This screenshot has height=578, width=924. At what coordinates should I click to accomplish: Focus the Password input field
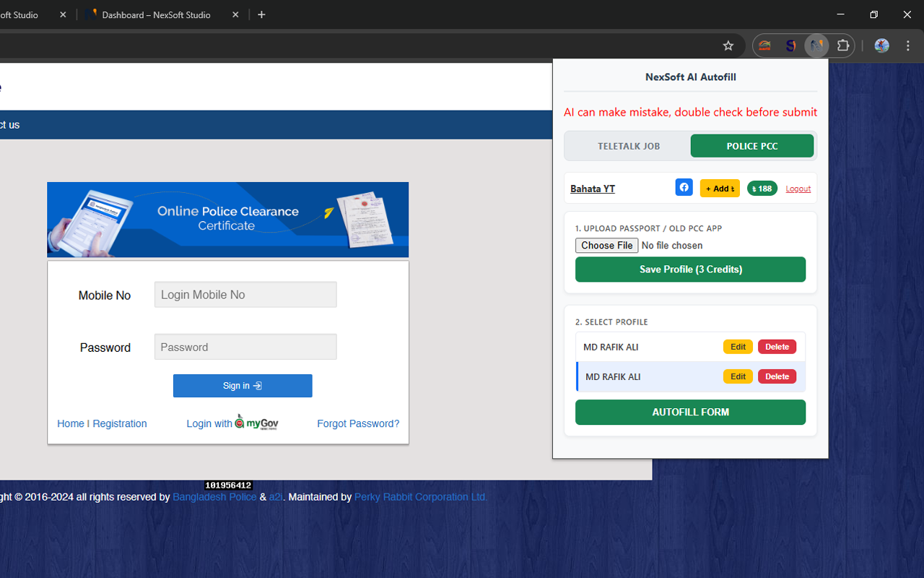(245, 347)
